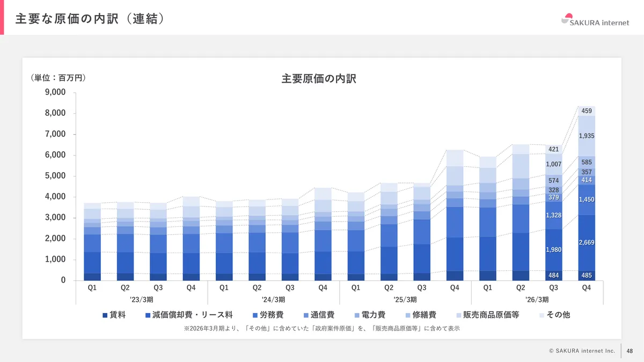Viewport: 644px width, 362px height.
Task: Click the value 379 in the Q3 bar
Action: coord(554,198)
